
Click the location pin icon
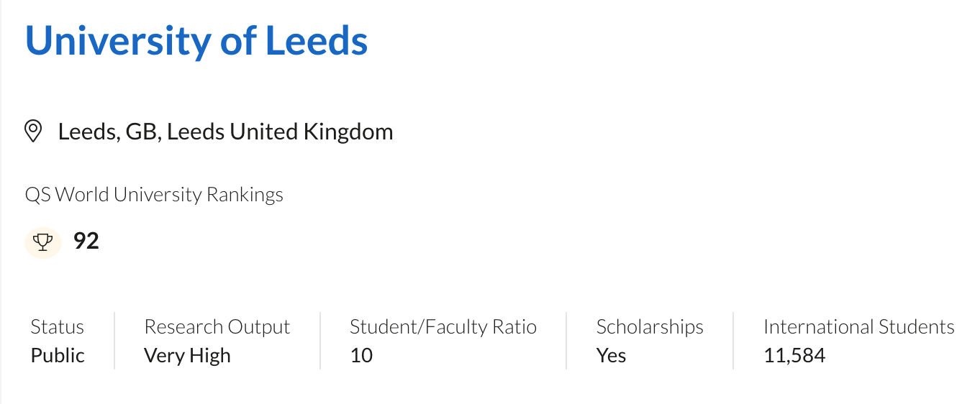[33, 132]
